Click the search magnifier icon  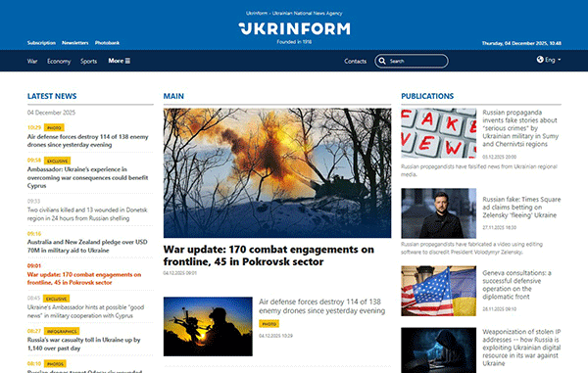(x=382, y=61)
